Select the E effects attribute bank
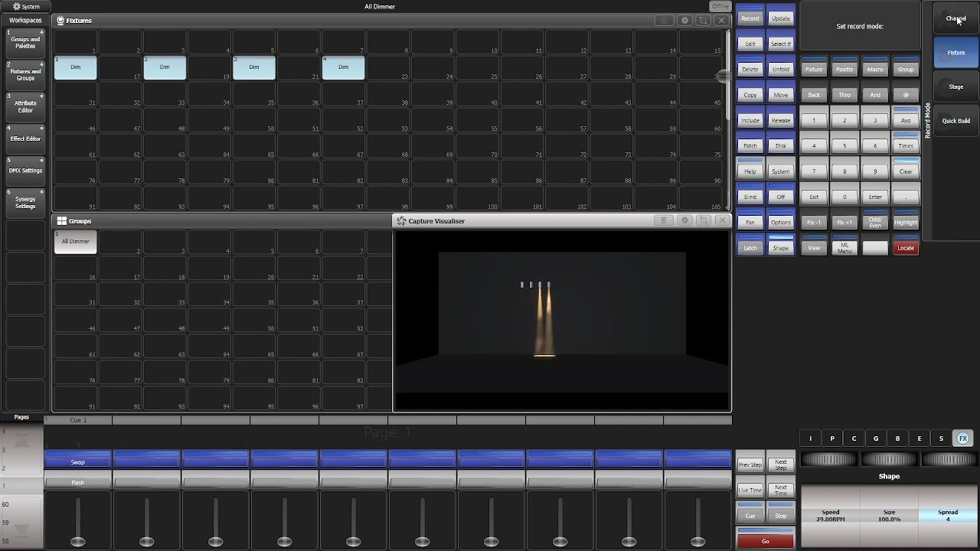 pos(920,439)
